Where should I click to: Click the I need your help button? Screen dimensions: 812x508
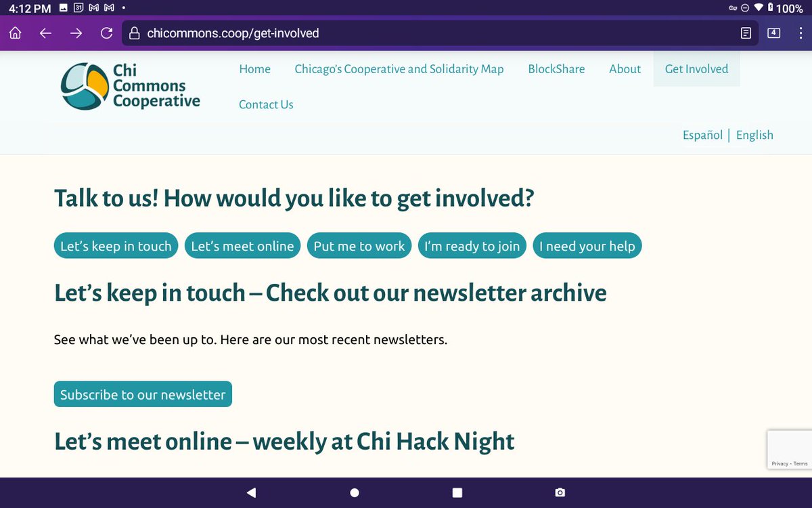(587, 246)
